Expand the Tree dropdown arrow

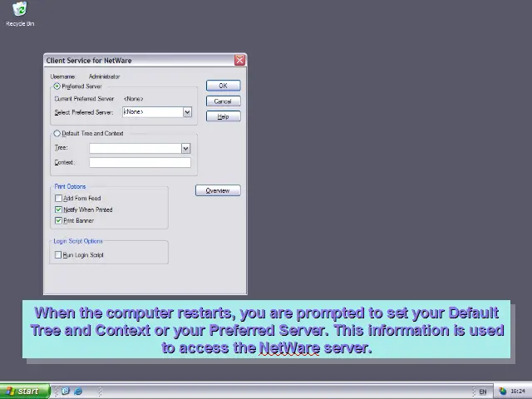[x=185, y=148]
